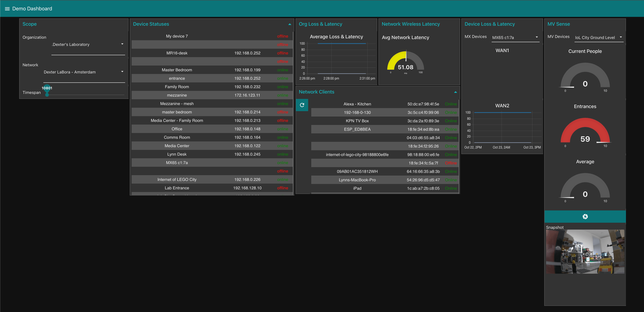644x312 pixels.
Task: Take a new camera snapshot with the shutter button
Action: point(585,216)
